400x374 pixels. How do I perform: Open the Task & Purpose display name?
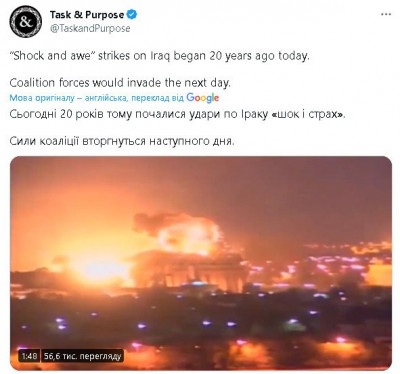(87, 15)
